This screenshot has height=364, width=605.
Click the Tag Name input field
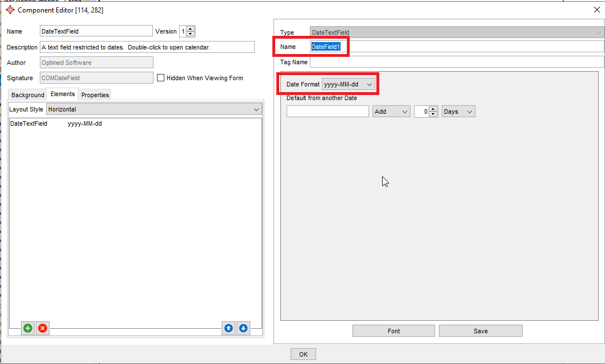[457, 62]
